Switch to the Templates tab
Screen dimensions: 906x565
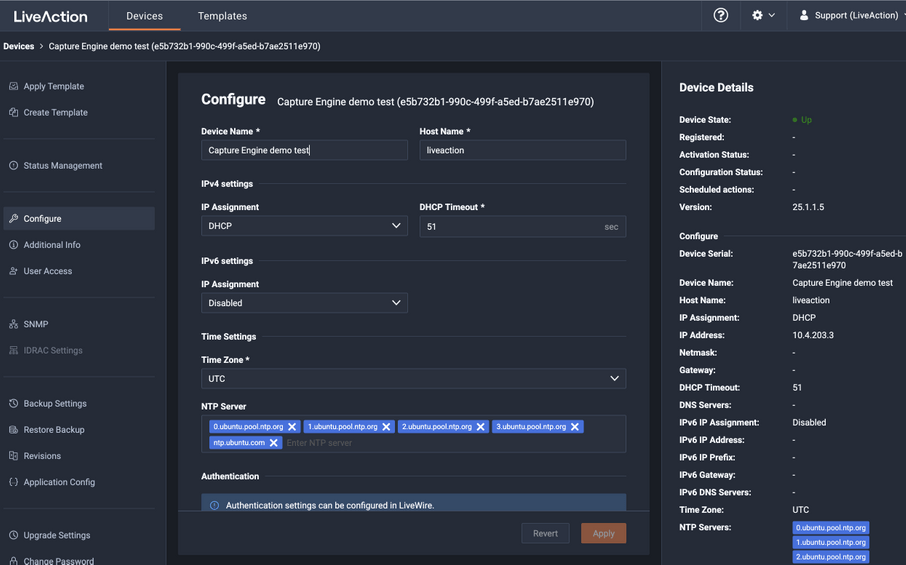coord(222,16)
